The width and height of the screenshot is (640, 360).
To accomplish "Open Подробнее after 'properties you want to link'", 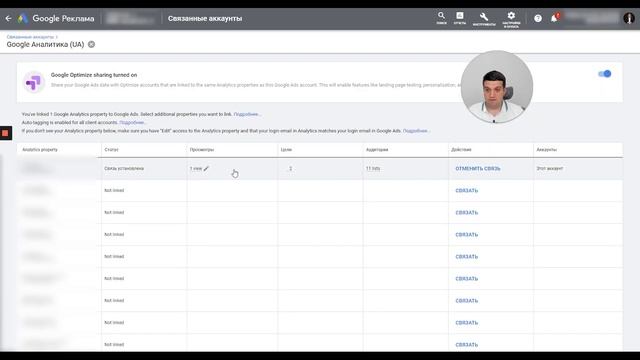I will pyautogui.click(x=246, y=114).
